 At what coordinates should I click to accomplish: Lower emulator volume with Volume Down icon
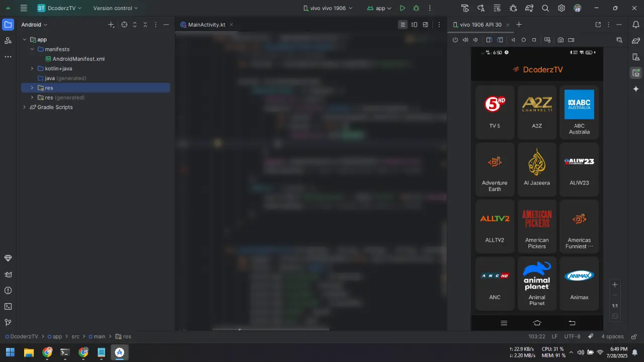tap(475, 40)
